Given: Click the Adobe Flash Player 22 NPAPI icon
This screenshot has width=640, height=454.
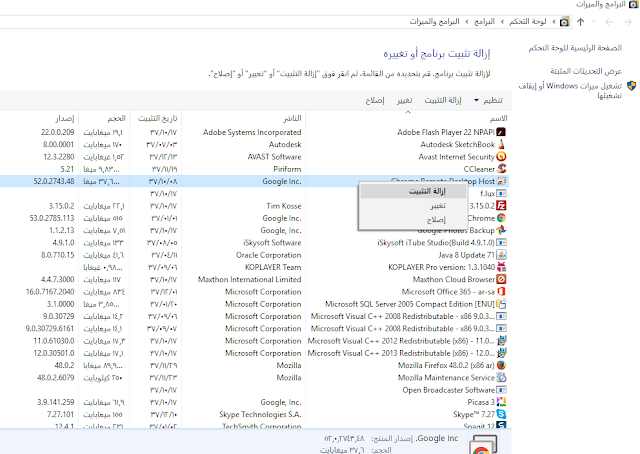Looking at the screenshot, I should click(501, 132).
